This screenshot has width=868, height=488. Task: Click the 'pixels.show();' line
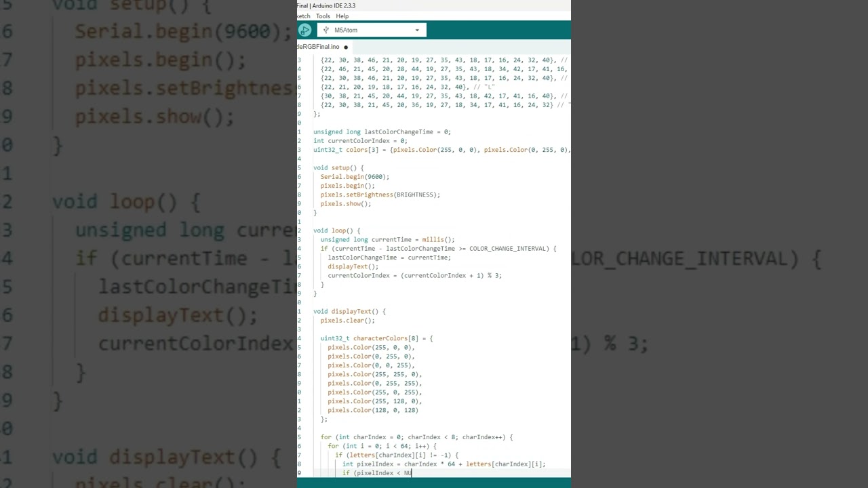coord(346,203)
